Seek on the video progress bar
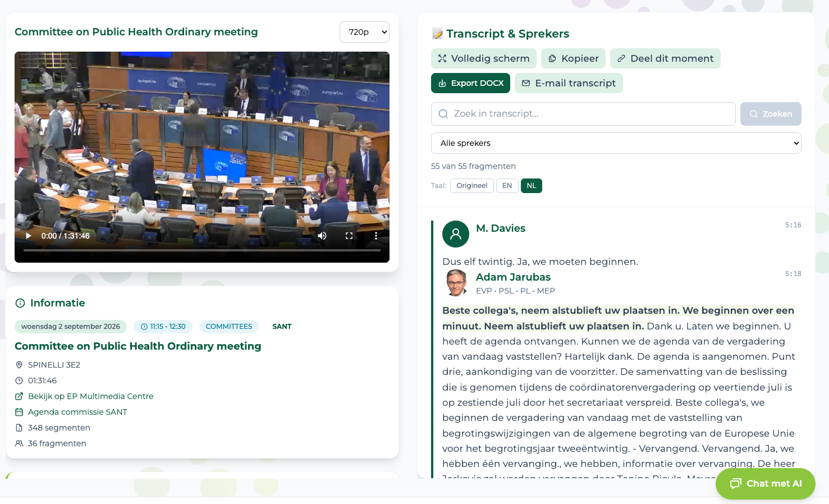 (x=202, y=250)
